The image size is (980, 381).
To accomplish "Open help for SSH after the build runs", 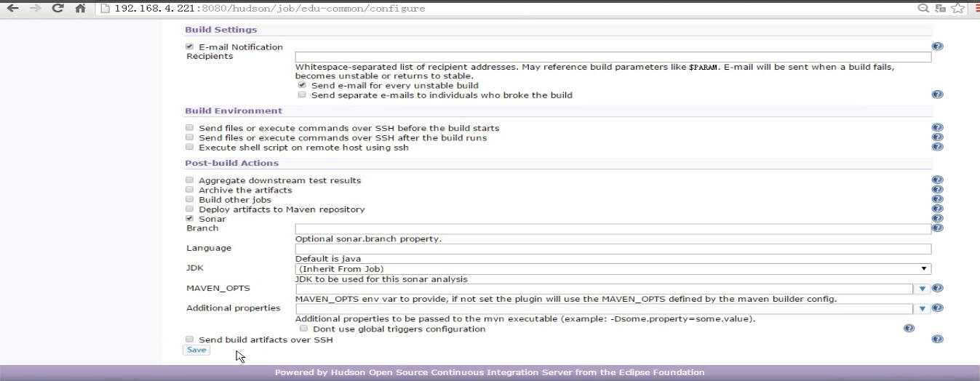I will (x=937, y=137).
